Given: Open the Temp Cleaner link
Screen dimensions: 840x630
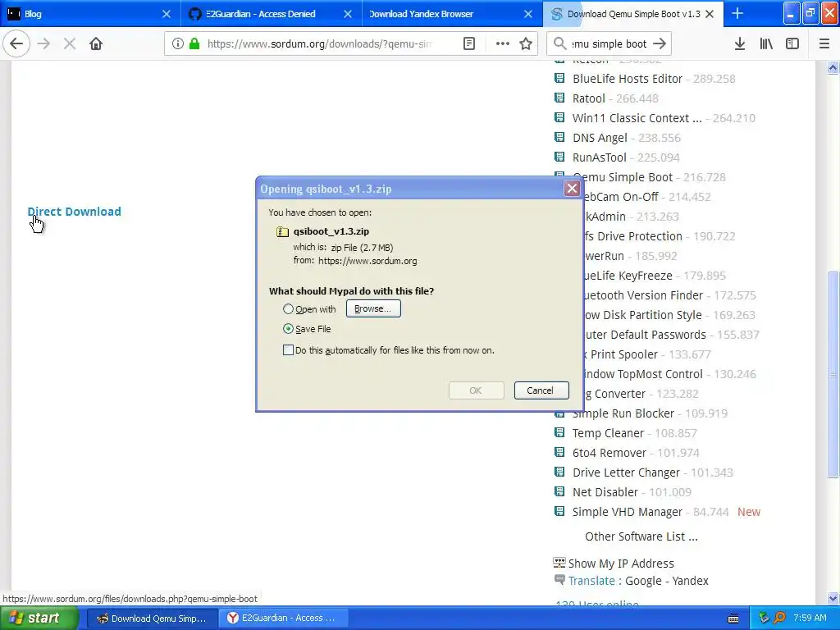Looking at the screenshot, I should (608, 433).
